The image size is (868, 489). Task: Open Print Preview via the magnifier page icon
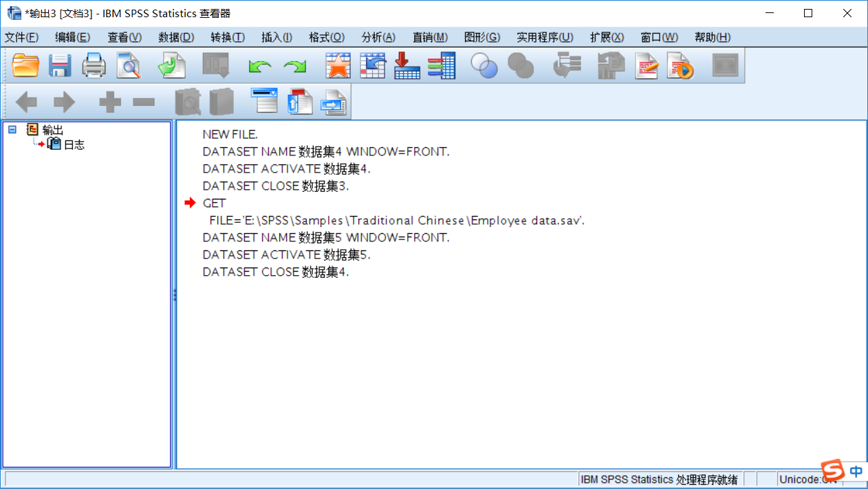pos(128,66)
